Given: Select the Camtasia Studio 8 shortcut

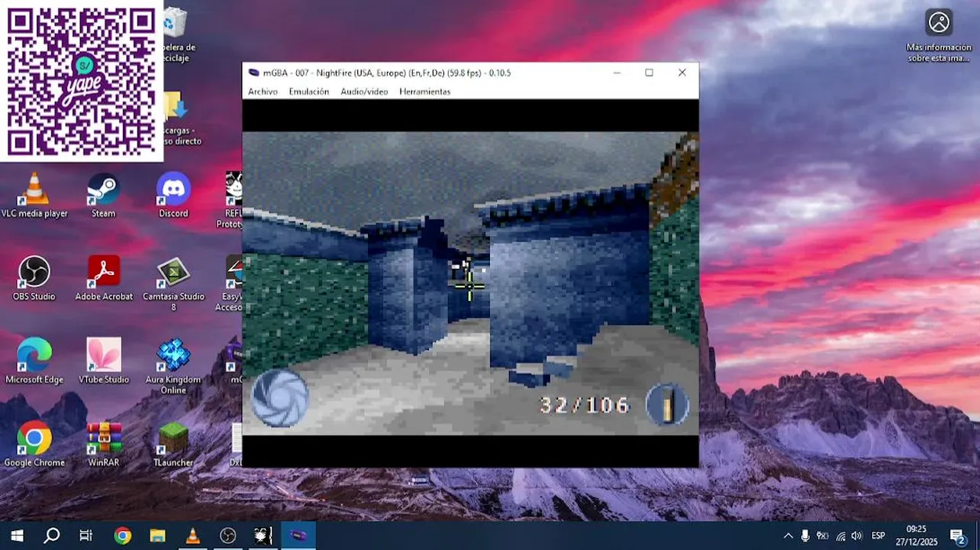Looking at the screenshot, I should pyautogui.click(x=173, y=283).
